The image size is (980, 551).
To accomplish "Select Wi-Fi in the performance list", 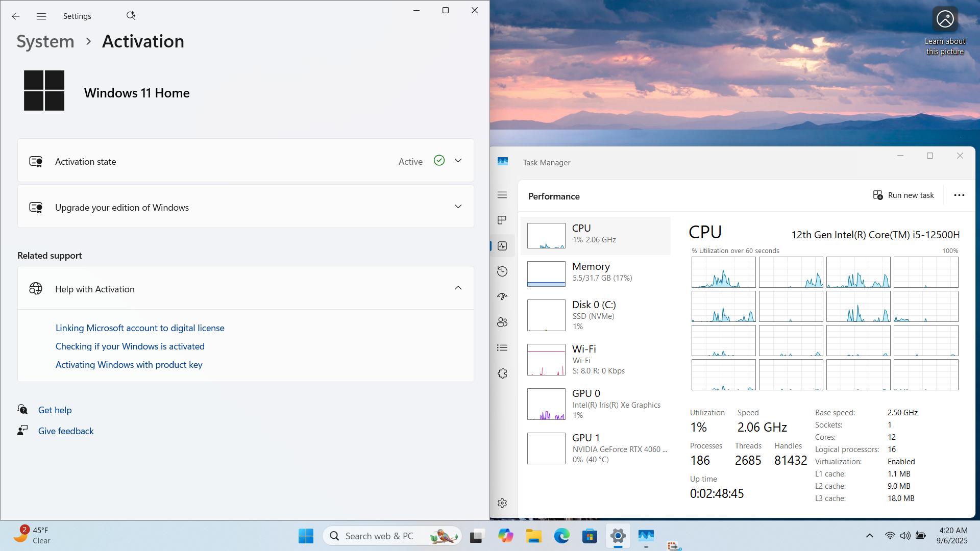I will point(595,360).
